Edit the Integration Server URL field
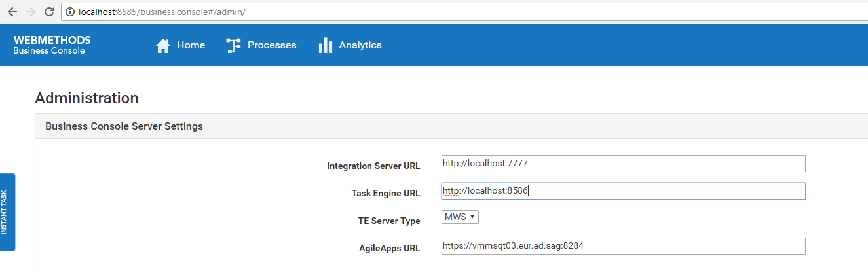This screenshot has height=271, width=868. tap(623, 164)
